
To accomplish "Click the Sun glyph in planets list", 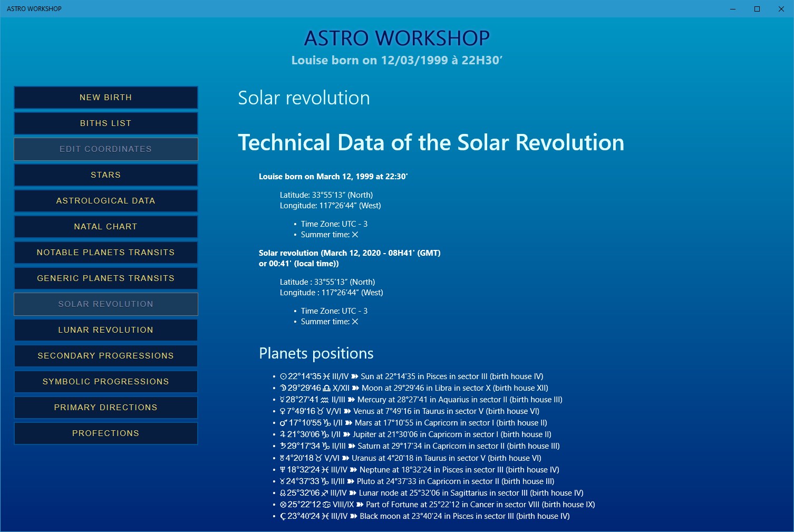I will click(x=283, y=376).
